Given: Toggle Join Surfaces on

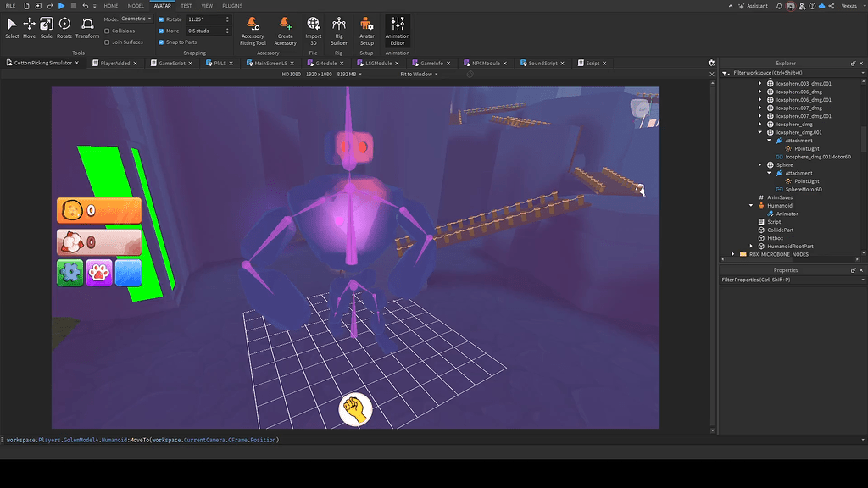Looking at the screenshot, I should point(107,42).
